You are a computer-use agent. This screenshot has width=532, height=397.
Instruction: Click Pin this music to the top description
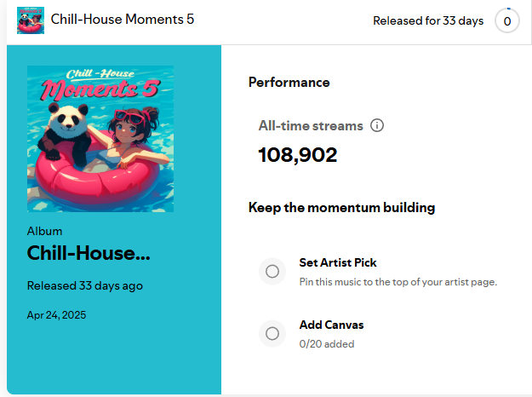(398, 282)
